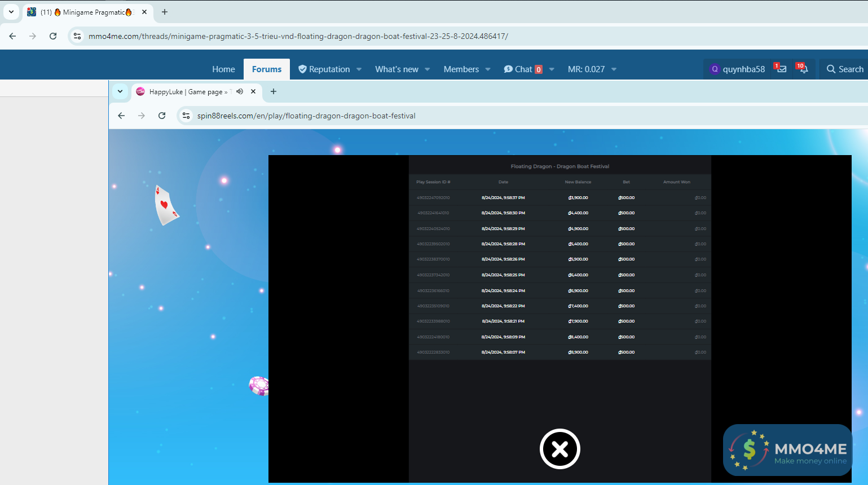Click date 8/24/2024, 9:58:28 PM
This screenshot has height=485, width=868.
click(503, 244)
